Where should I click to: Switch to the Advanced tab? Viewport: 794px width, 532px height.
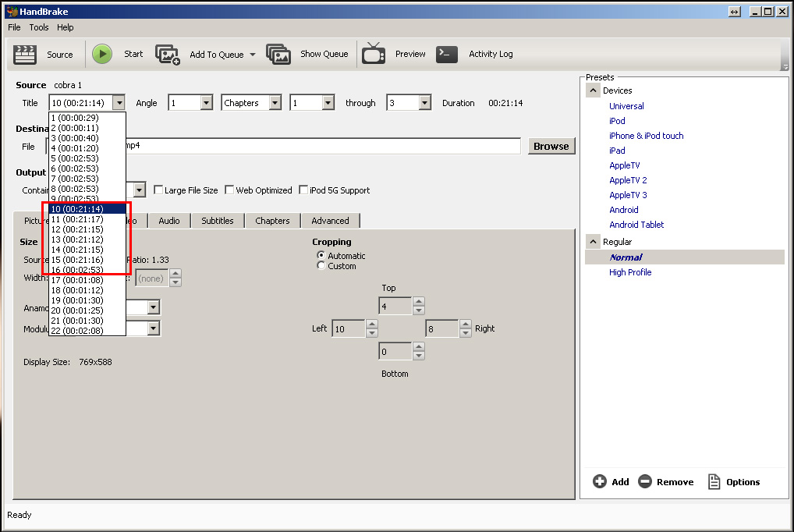(x=330, y=221)
